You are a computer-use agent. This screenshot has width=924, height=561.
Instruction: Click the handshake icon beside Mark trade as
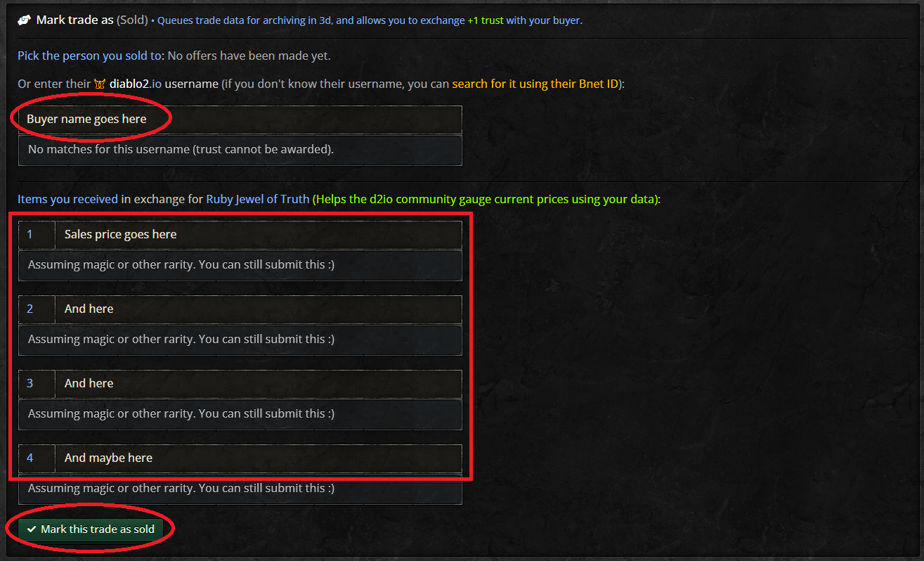25,20
